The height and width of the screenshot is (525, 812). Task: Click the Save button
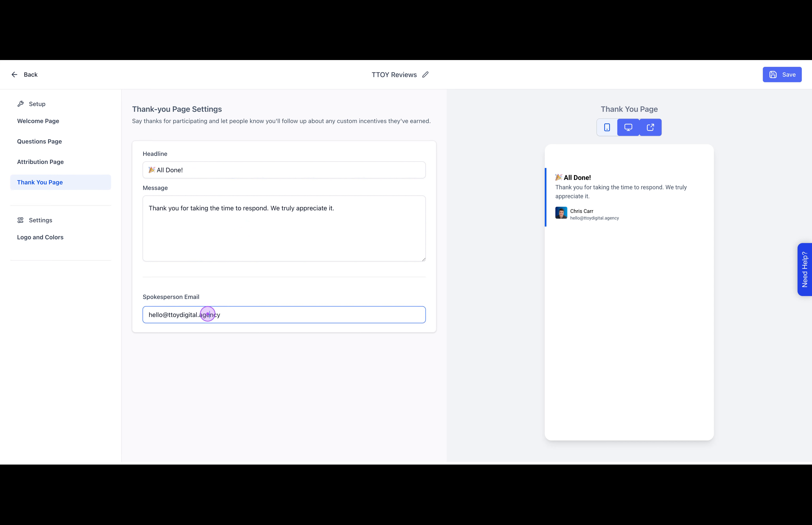tap(782, 75)
